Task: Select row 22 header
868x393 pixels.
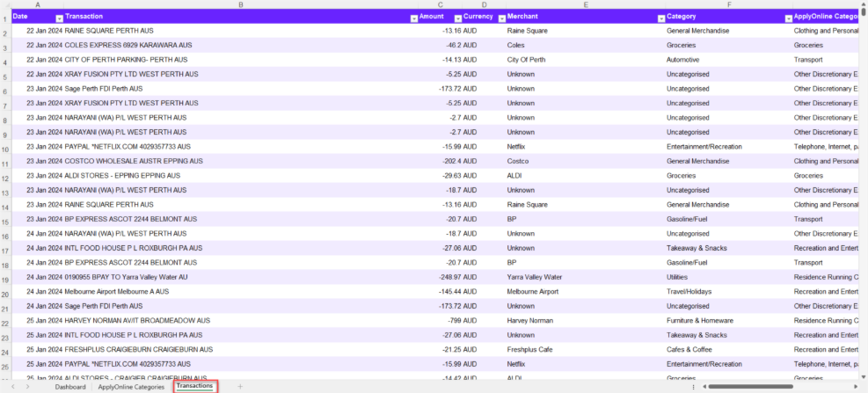Action: (5, 324)
